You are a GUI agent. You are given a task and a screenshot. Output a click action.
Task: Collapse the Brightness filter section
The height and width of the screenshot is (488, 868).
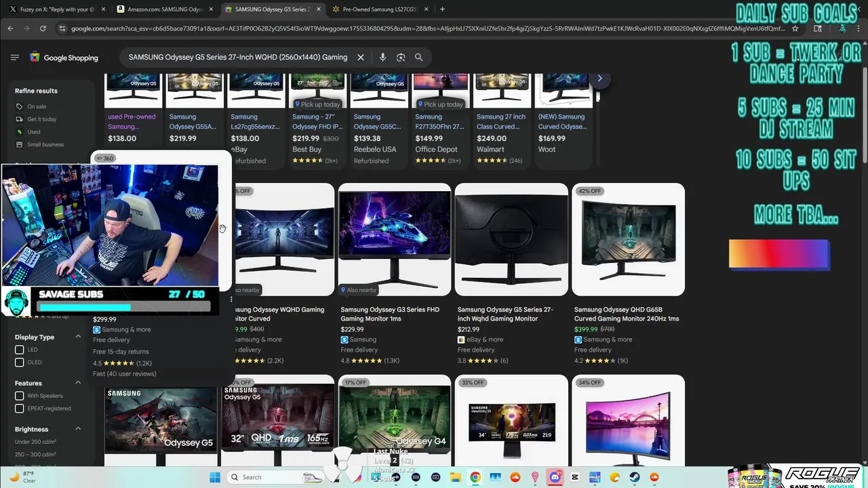pos(78,429)
